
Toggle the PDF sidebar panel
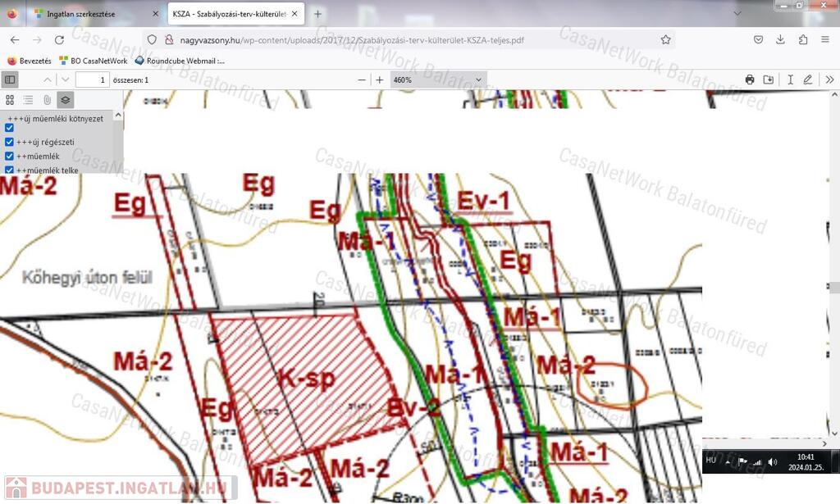pyautogui.click(x=10, y=79)
